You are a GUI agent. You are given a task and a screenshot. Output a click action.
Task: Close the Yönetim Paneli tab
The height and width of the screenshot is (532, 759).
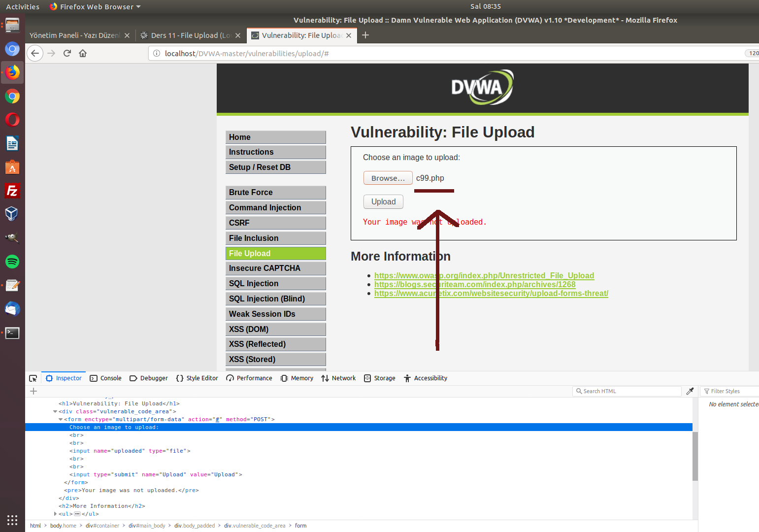127,35
